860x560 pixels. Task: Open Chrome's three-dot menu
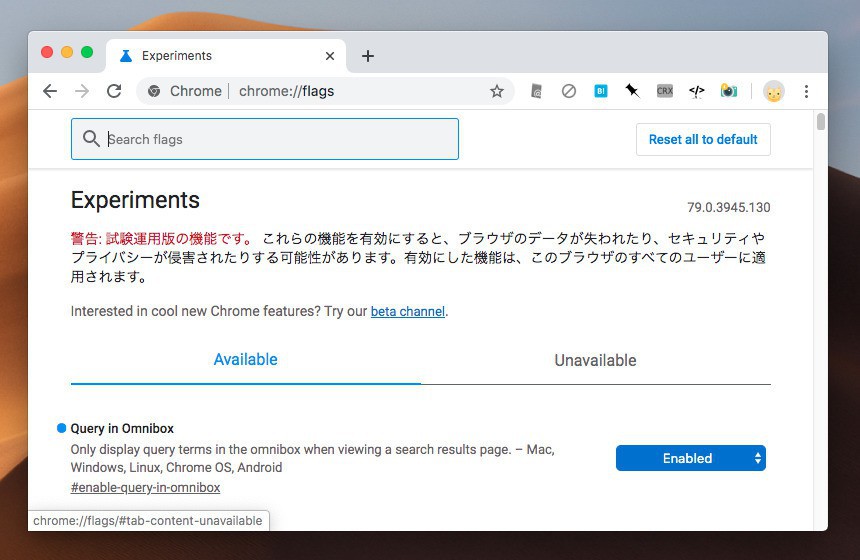[x=806, y=91]
